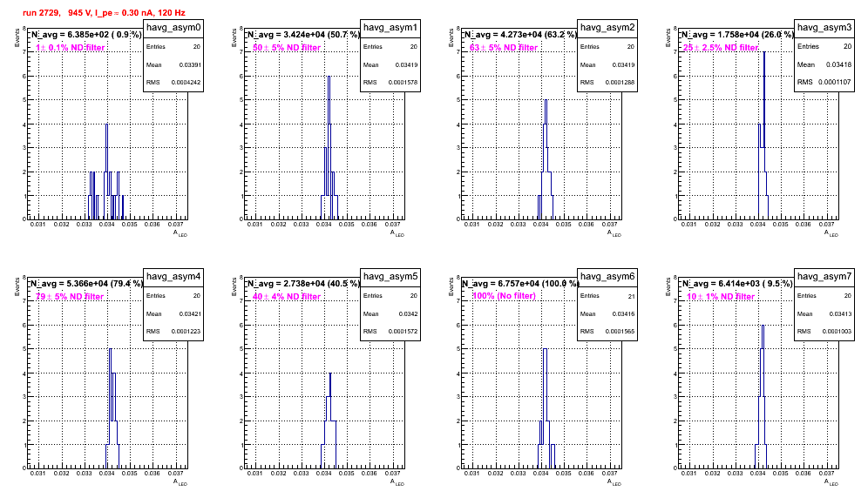This screenshot has height=498, width=868.
Task: Click Mean value 0.0342 in havg_asym5 box
Action: pos(409,313)
